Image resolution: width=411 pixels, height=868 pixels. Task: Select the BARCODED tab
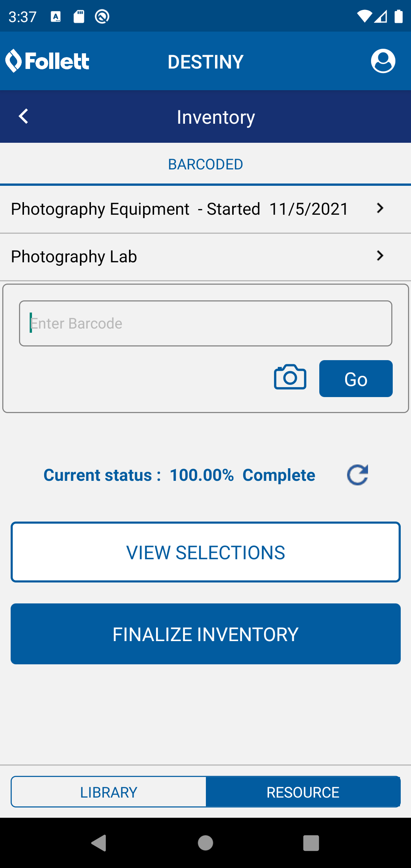point(205,164)
